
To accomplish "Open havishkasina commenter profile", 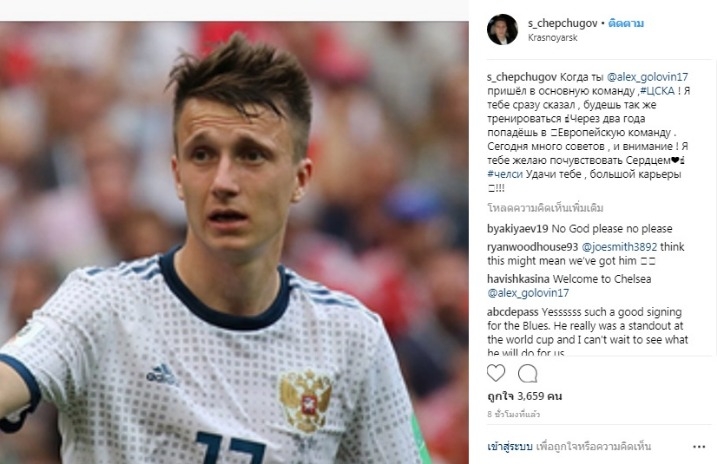I will (x=519, y=279).
